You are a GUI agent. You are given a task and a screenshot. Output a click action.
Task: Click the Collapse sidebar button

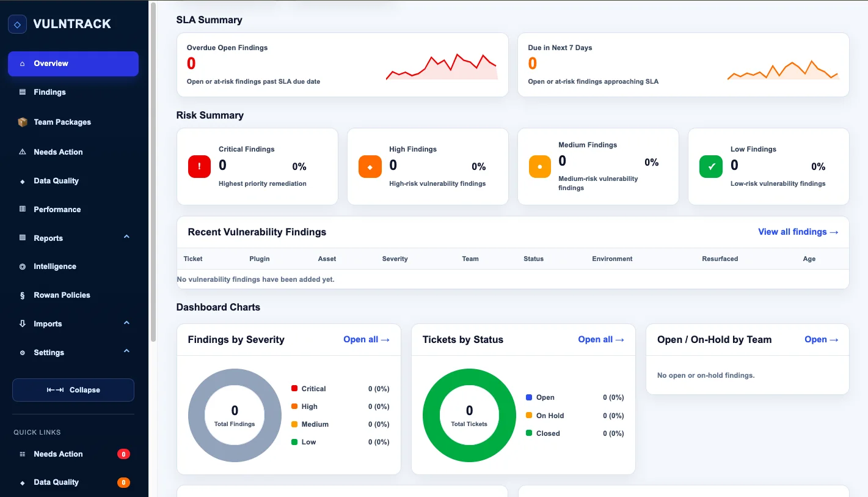(73, 390)
